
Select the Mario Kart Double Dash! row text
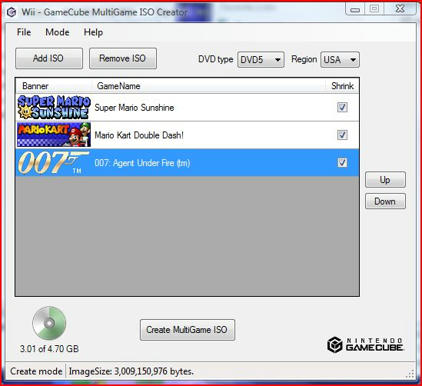pos(139,135)
